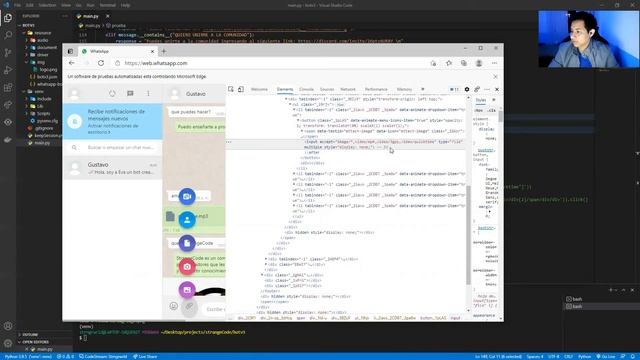Image resolution: width=640 pixels, height=360 pixels.
Task: Open the VS Code Search activity icon
Action: [x=8, y=35]
